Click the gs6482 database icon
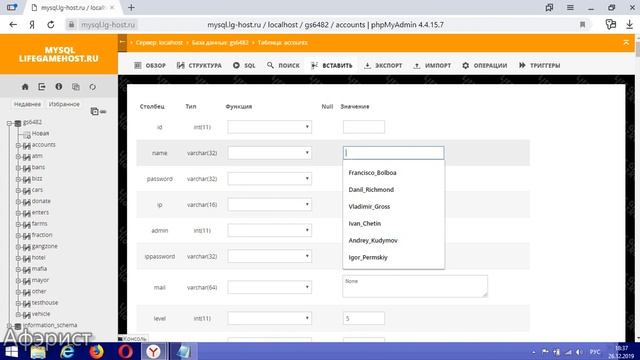The width and height of the screenshot is (640, 360). 18,123
